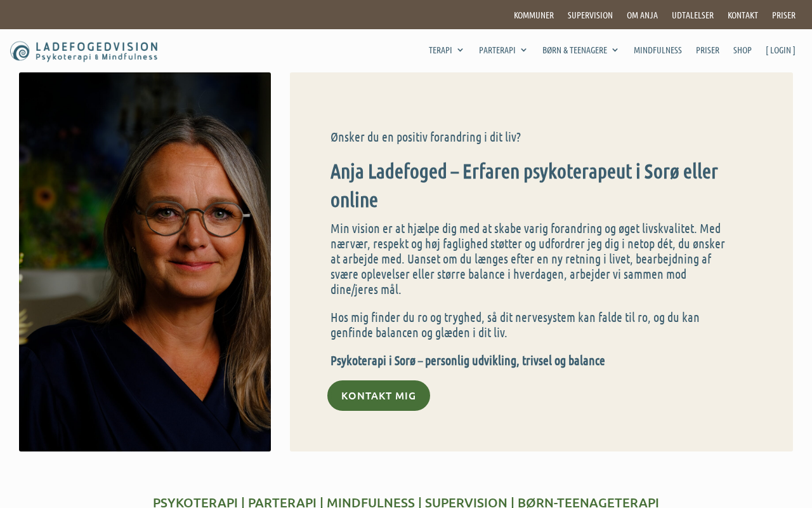The height and width of the screenshot is (508, 812).
Task: Click the Terapi menu label
Action: [440, 50]
